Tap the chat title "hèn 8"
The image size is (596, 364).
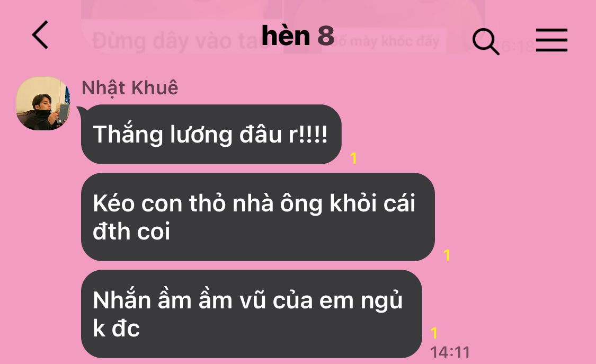[x=298, y=35]
